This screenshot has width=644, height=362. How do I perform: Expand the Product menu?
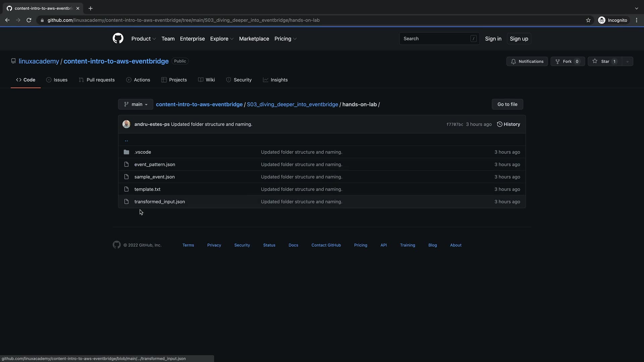[143, 39]
